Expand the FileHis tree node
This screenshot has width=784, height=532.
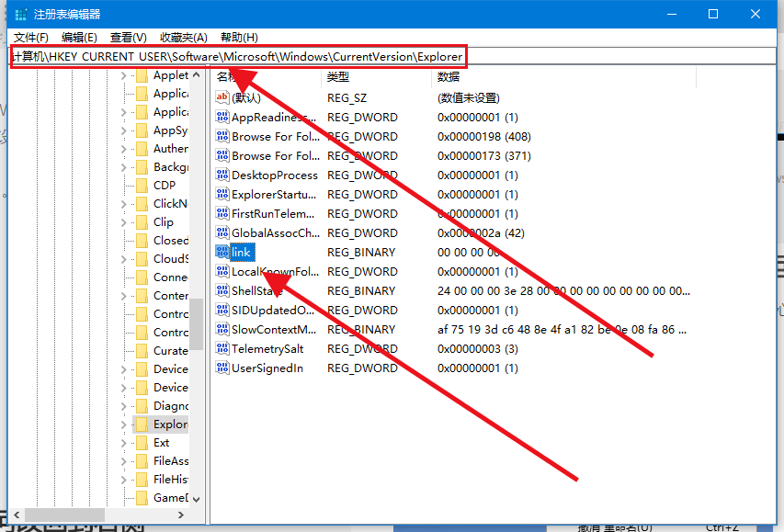click(x=123, y=480)
